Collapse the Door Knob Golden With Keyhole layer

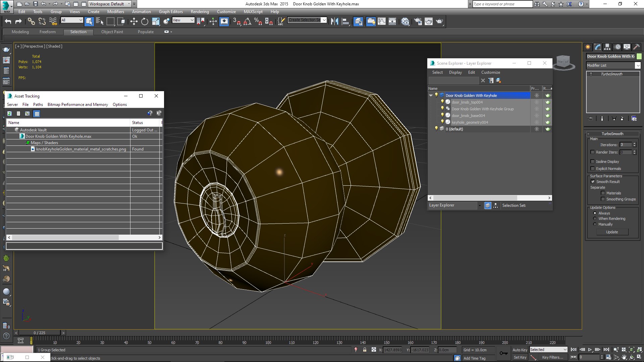(x=431, y=96)
